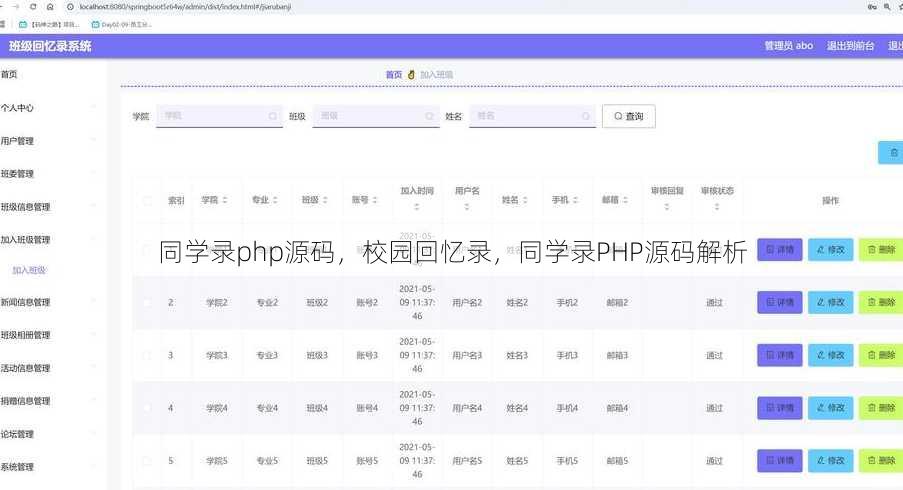Click the blue batch delete button
The height and width of the screenshot is (490, 903).
[890, 153]
